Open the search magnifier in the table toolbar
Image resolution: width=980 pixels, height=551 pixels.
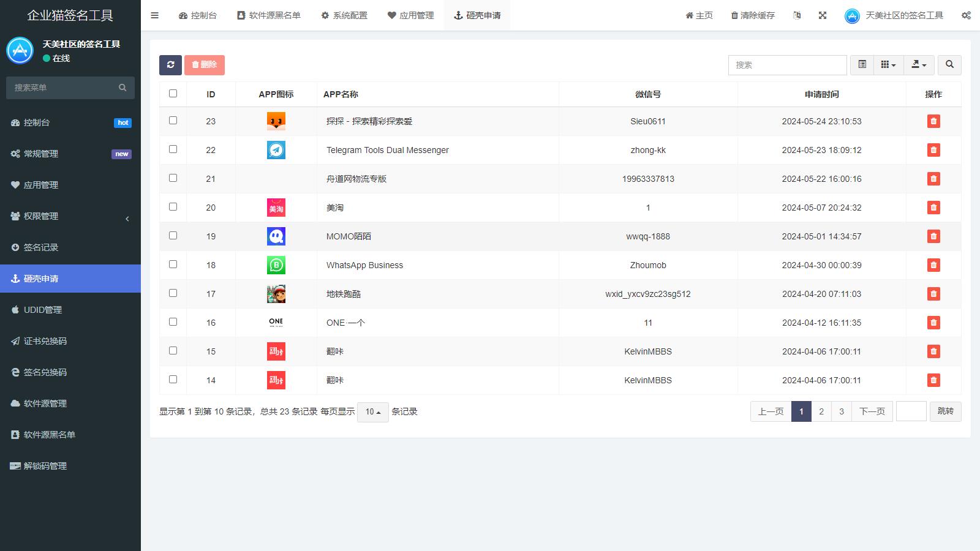tap(949, 64)
